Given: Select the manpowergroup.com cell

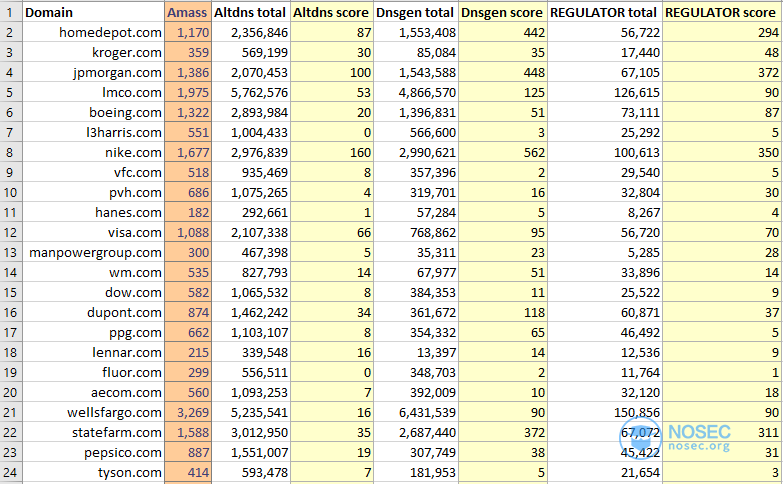Looking at the screenshot, I should tap(93, 252).
